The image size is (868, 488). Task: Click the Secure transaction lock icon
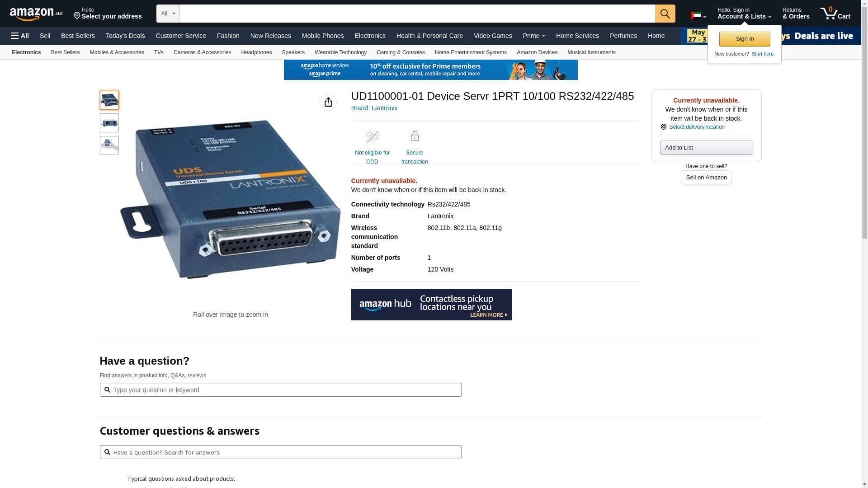[414, 136]
